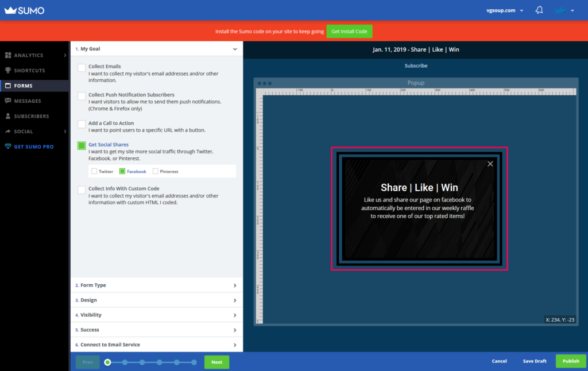Open the Forms menu in sidebar
Screen dimensions: 588x371
[x=24, y=86]
